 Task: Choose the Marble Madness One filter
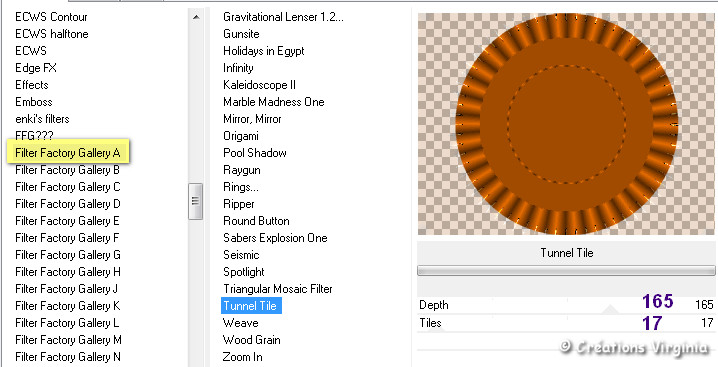tap(274, 102)
